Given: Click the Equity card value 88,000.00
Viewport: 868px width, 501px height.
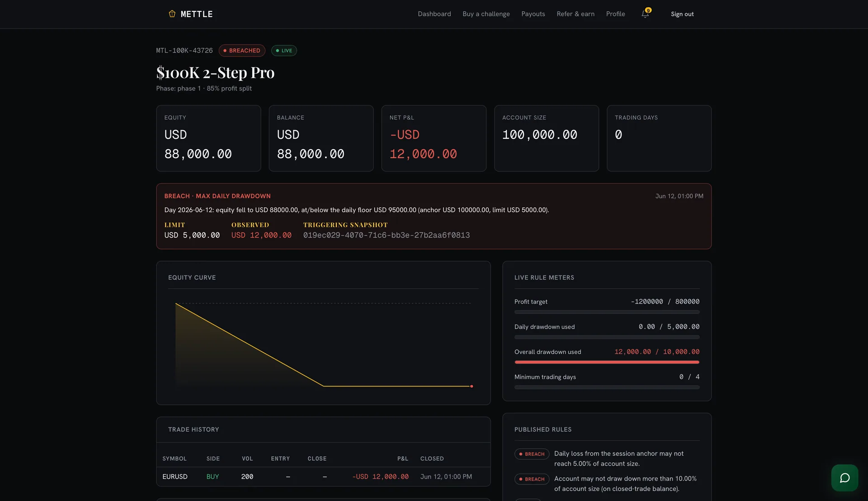Looking at the screenshot, I should [198, 154].
